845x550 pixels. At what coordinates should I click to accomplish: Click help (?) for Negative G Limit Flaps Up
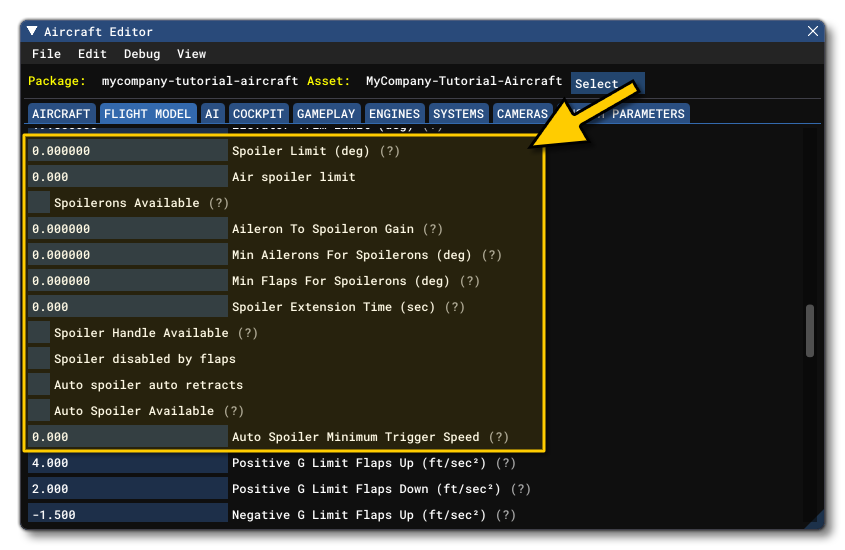pyautogui.click(x=506, y=515)
